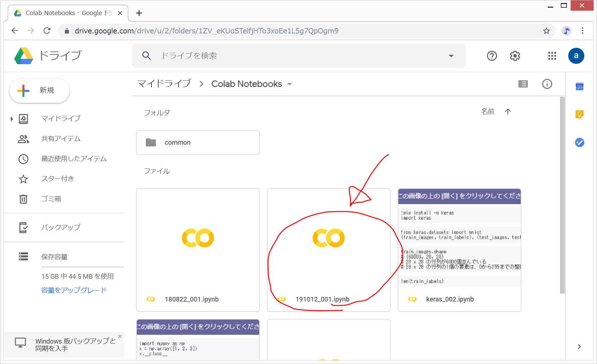Show details info panel
The image size is (597, 364).
[x=547, y=84]
